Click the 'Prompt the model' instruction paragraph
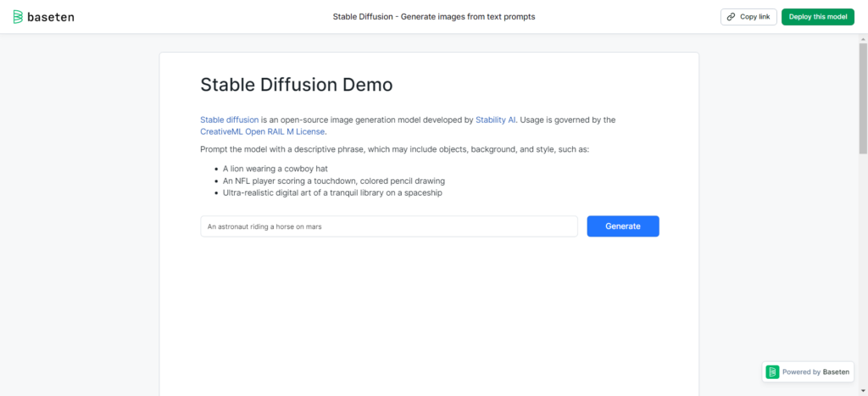The width and height of the screenshot is (868, 396). point(394,149)
